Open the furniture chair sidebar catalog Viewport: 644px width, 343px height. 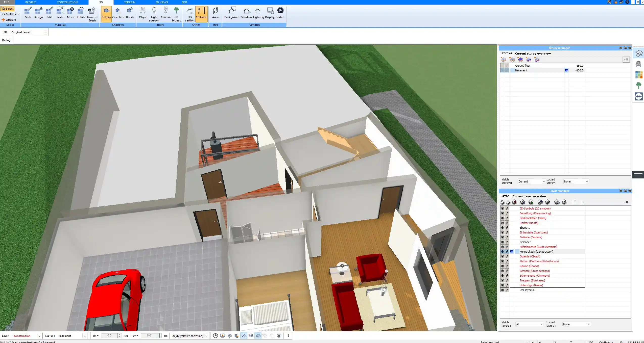[x=638, y=64]
